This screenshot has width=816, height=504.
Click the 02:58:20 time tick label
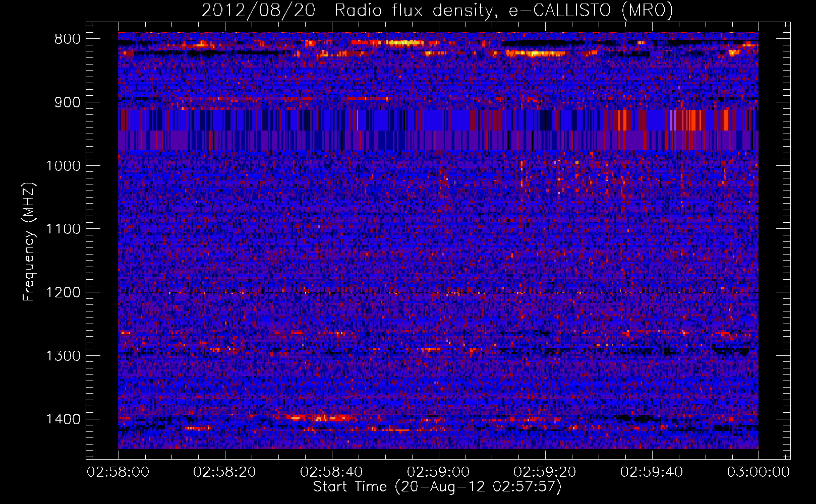(x=224, y=472)
